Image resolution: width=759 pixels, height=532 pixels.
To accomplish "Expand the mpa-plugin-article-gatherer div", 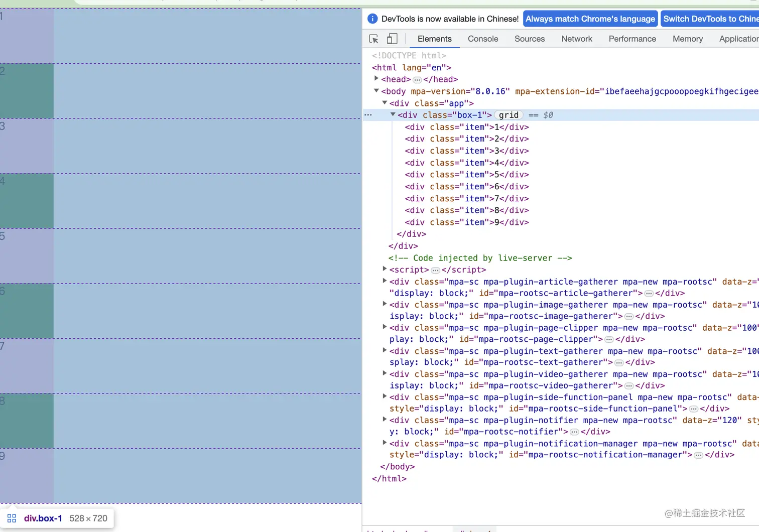I will (385, 281).
